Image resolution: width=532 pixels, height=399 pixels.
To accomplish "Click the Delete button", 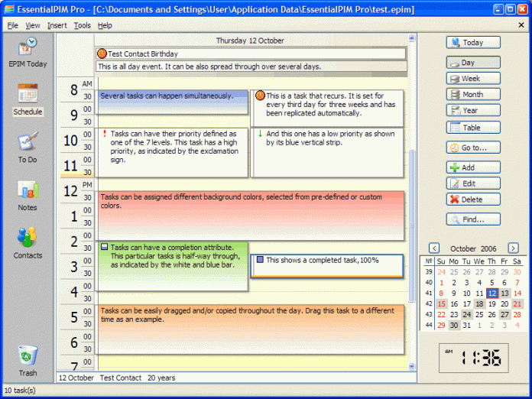I will tap(474, 199).
